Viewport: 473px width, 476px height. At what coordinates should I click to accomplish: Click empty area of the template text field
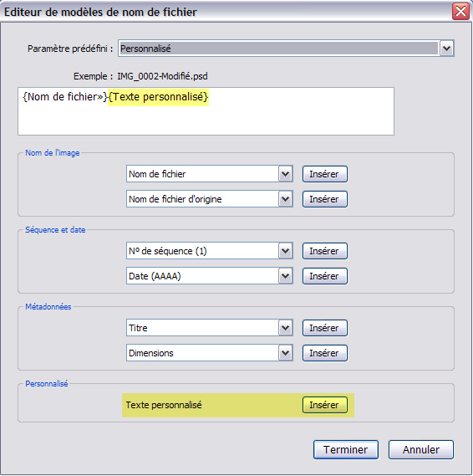206,121
